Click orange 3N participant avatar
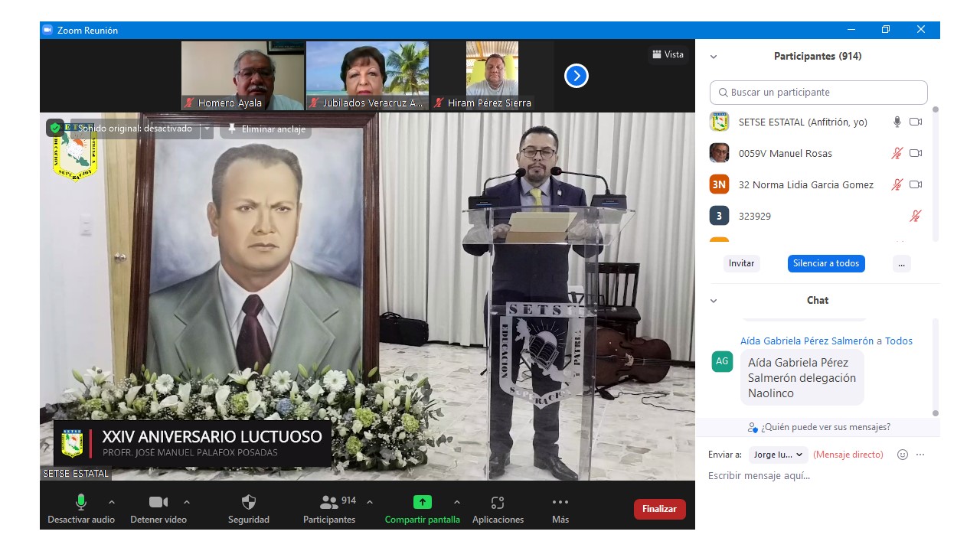 pos(719,184)
